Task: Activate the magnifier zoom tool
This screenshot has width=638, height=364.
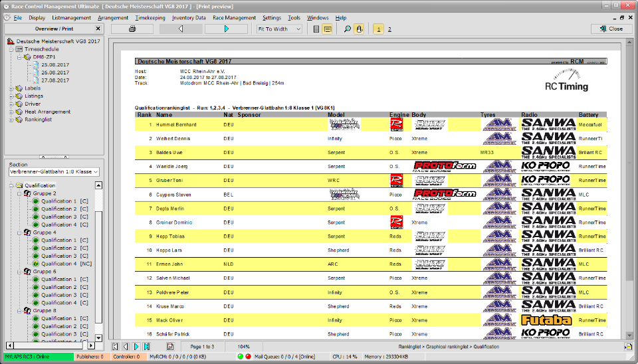Action: [347, 29]
